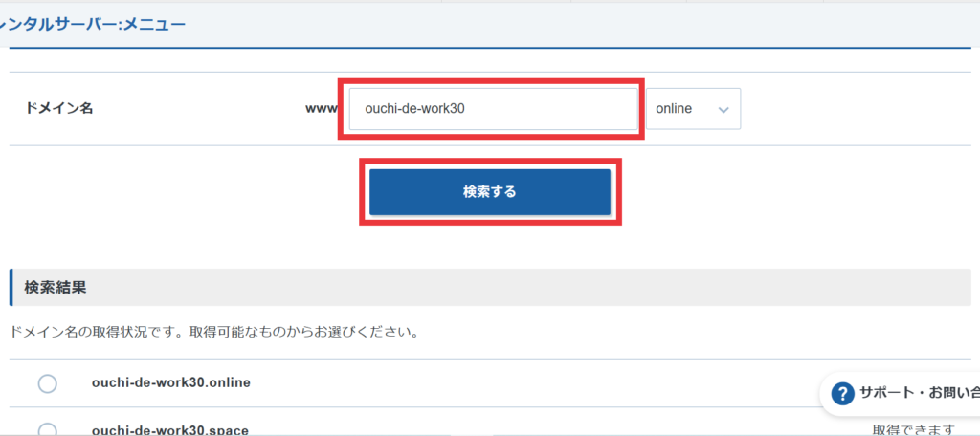The image size is (980, 436).
Task: Click the 検索結果 section heading
Action: click(55, 288)
